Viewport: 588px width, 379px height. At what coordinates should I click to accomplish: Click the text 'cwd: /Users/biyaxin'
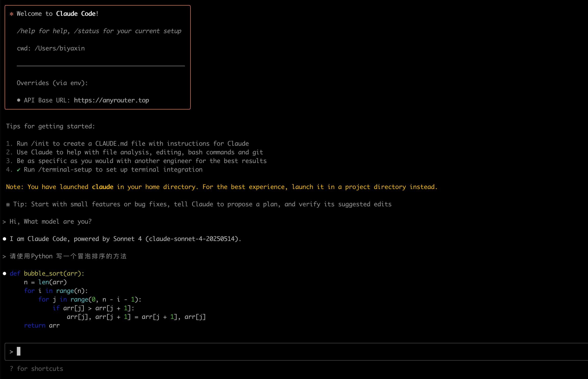click(51, 48)
